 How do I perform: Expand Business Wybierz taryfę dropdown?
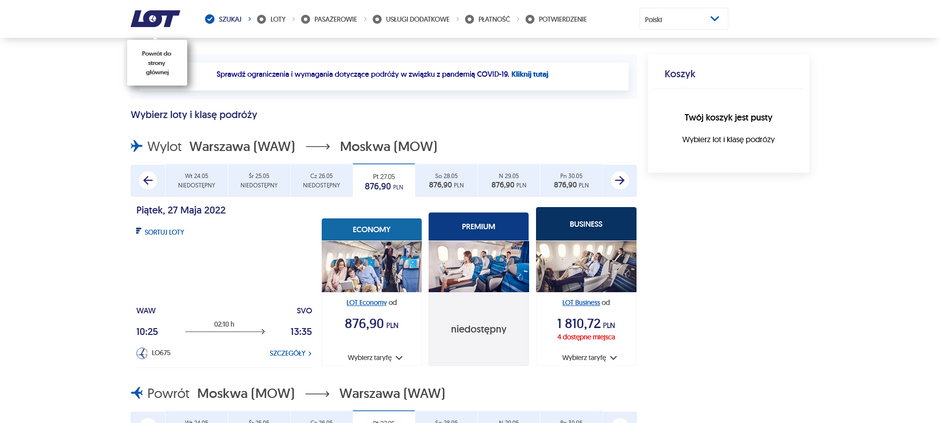coord(589,357)
